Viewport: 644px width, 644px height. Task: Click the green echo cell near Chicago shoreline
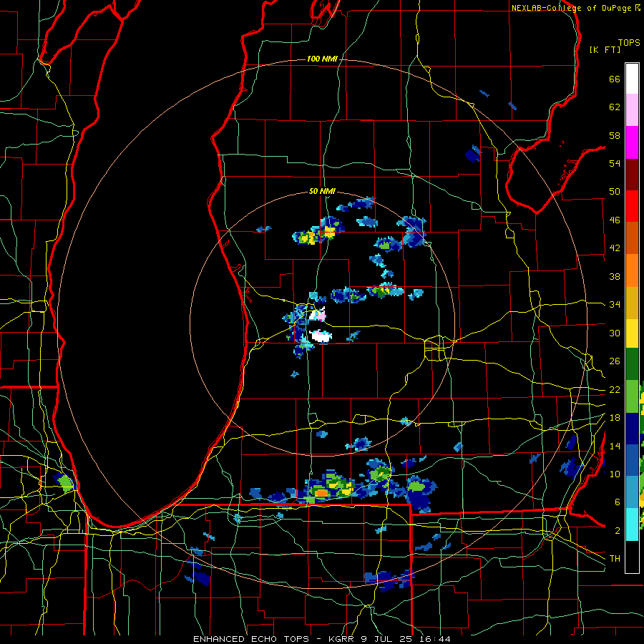(66, 482)
